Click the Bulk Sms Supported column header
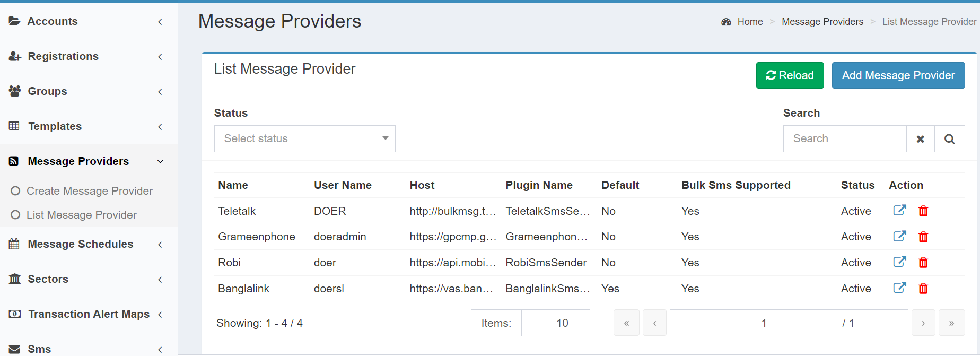The width and height of the screenshot is (980, 356). (x=736, y=185)
